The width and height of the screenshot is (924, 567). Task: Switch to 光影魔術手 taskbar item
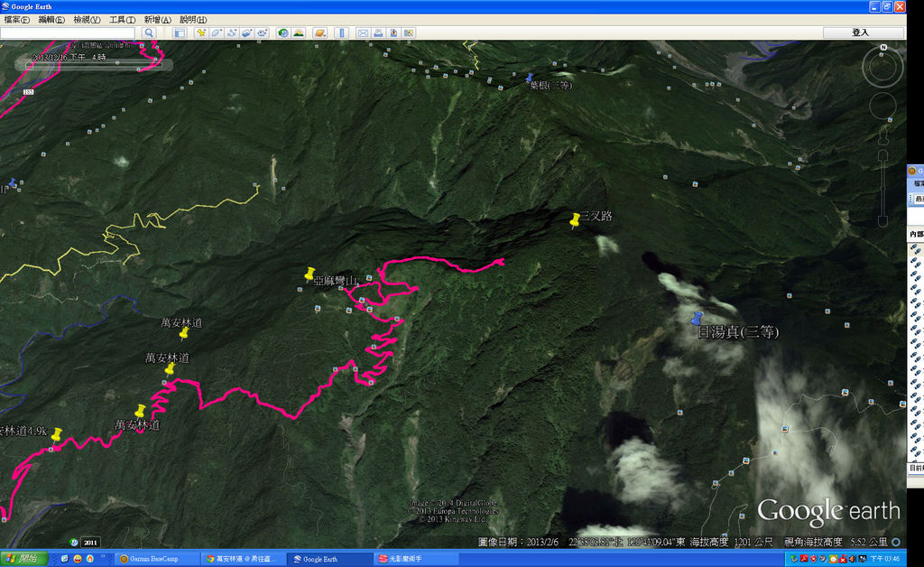coord(415,559)
